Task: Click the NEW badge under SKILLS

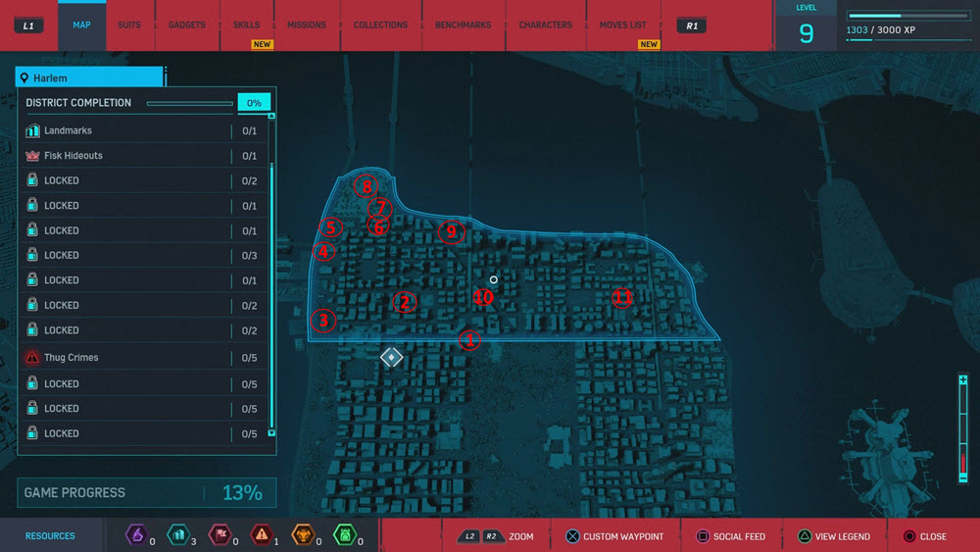Action: click(x=262, y=44)
